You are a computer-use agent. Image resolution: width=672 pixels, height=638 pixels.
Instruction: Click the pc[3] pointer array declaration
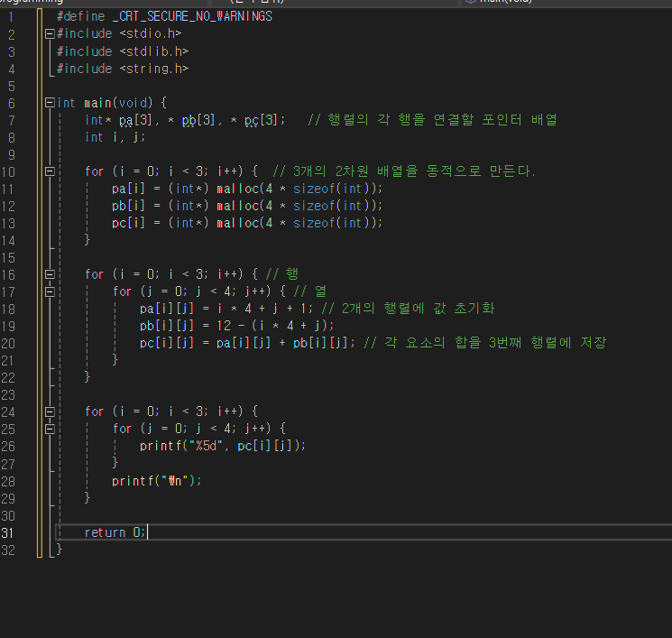(x=261, y=120)
